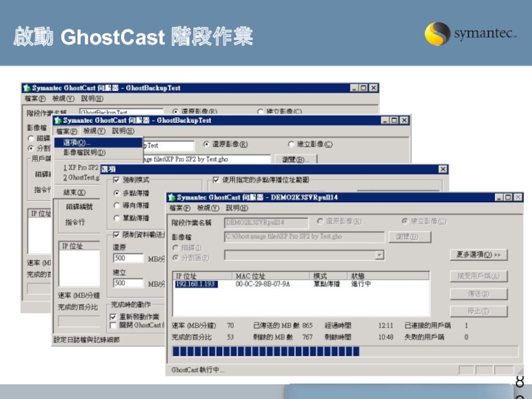Toggle the 重新啟動作業 checkbox
The height and width of the screenshot is (399, 532).
(113, 317)
